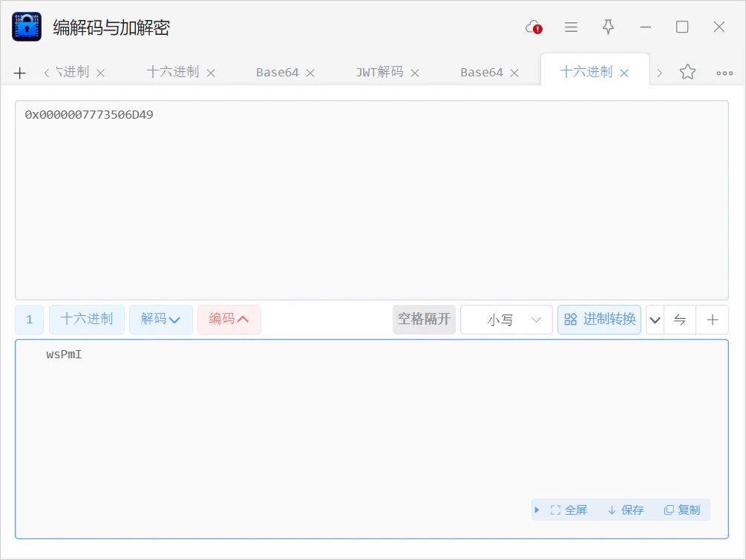Click the app lock logo icon
Viewport: 746px width, 560px height.
tap(27, 27)
